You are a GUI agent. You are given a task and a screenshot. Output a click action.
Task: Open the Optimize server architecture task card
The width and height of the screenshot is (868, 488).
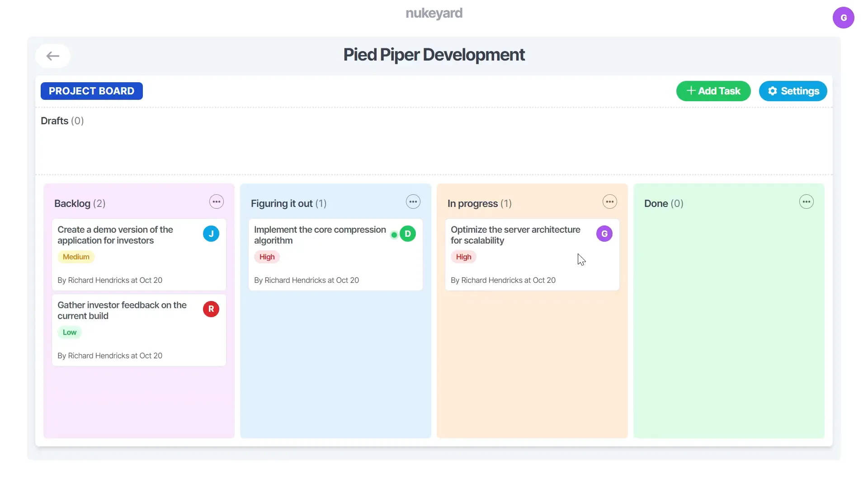pos(515,235)
